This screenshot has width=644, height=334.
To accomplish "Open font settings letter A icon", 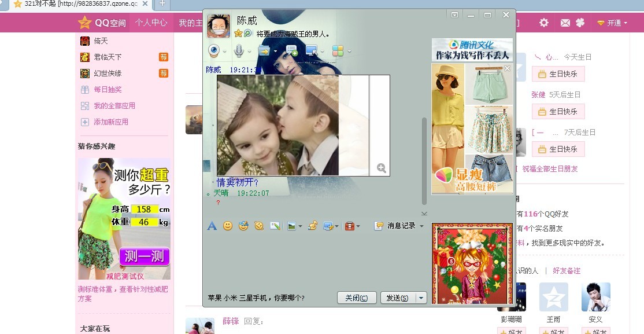I will [212, 225].
